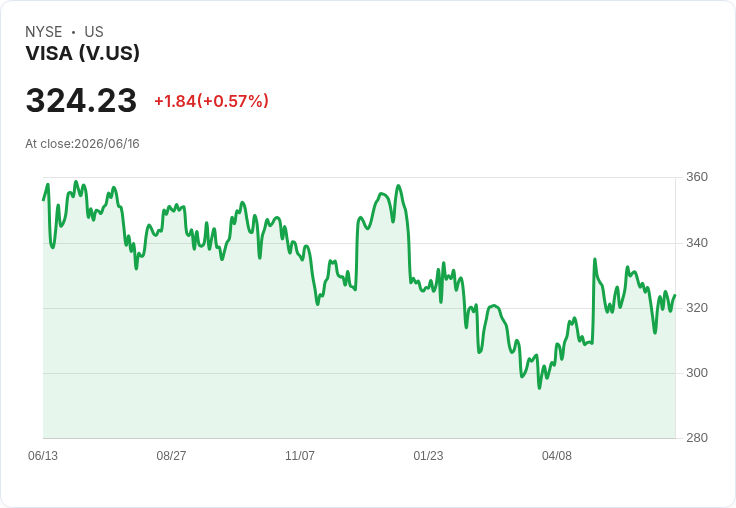Select the 06/13 date axis label
This screenshot has width=736, height=508.
[x=43, y=455]
